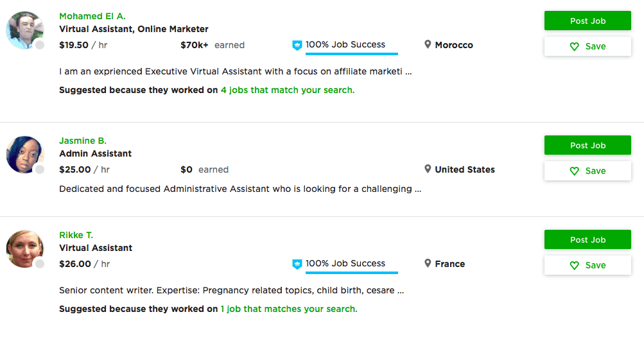The width and height of the screenshot is (644, 337).
Task: Click the heart icon in Jasmine's Save button
Action: (575, 171)
